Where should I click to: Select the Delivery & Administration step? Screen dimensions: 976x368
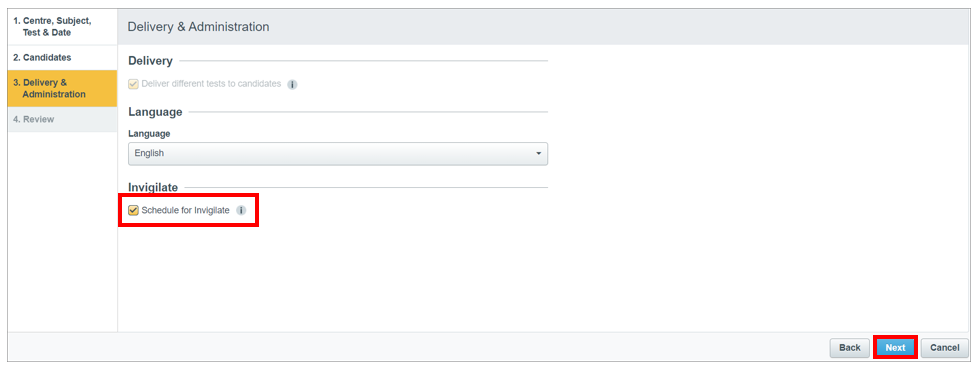[x=62, y=88]
